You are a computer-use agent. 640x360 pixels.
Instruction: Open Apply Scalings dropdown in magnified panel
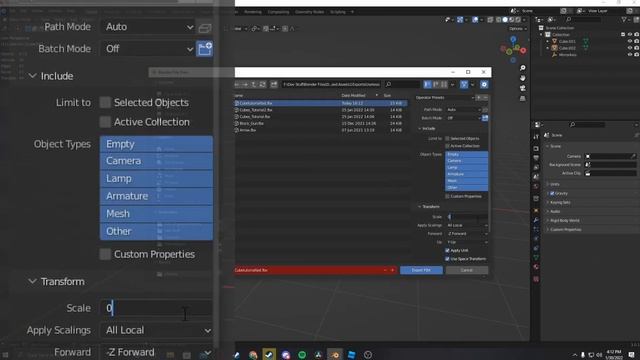(157, 330)
